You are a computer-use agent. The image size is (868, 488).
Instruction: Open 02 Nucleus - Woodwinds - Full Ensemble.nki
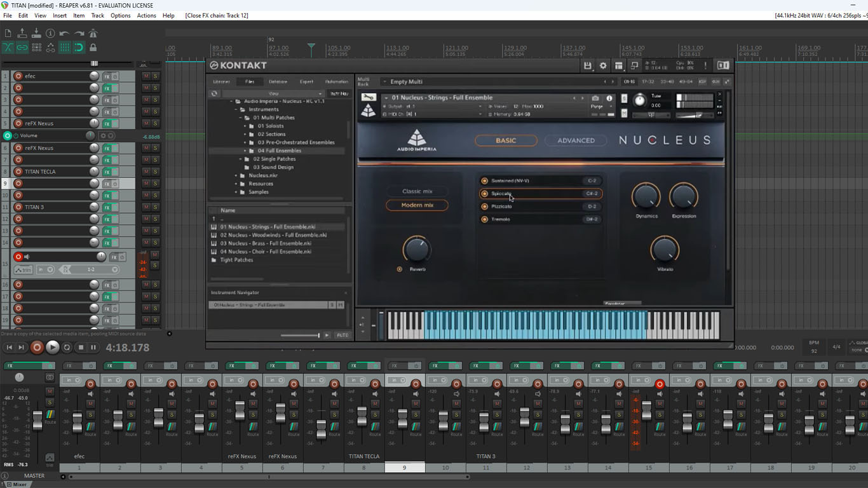pos(273,235)
